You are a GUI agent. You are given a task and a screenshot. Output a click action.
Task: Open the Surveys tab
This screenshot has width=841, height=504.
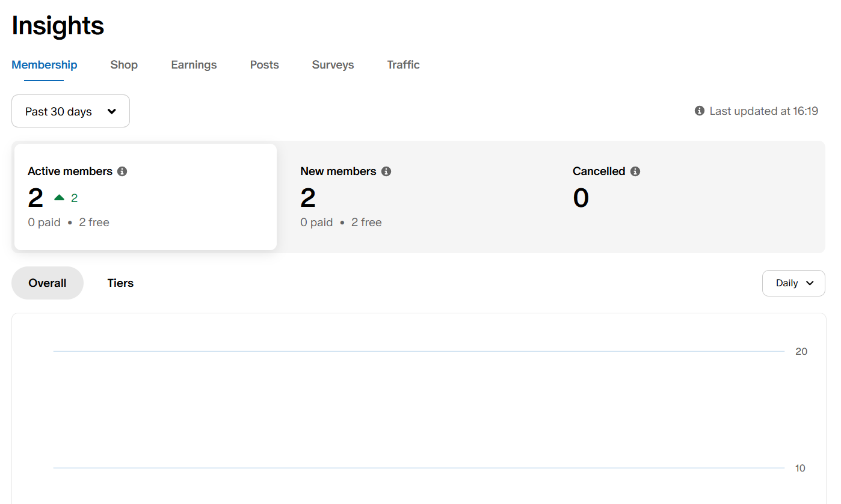(x=333, y=65)
